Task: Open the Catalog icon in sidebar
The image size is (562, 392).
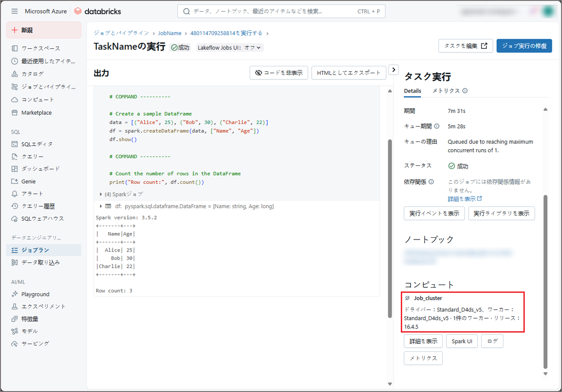Action: click(x=15, y=74)
